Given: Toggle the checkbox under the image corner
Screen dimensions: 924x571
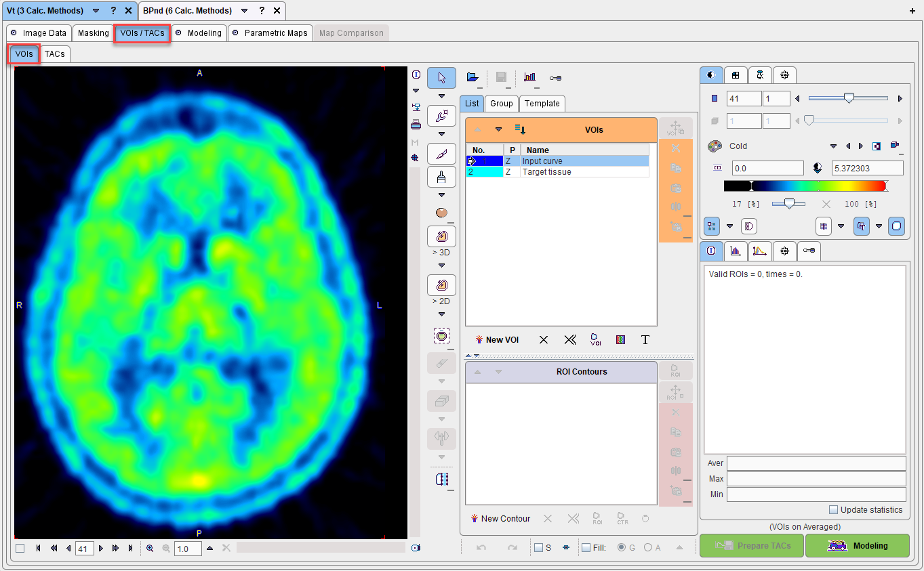Looking at the screenshot, I should tap(20, 549).
